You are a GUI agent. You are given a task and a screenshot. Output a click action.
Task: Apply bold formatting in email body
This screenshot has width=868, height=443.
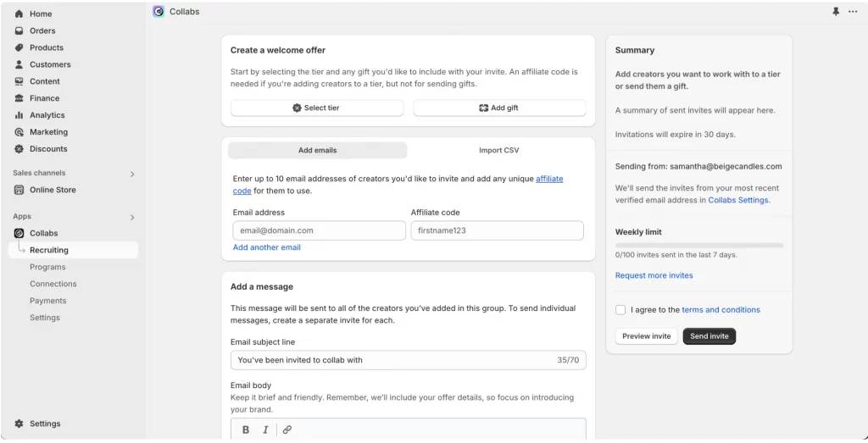tap(246, 429)
